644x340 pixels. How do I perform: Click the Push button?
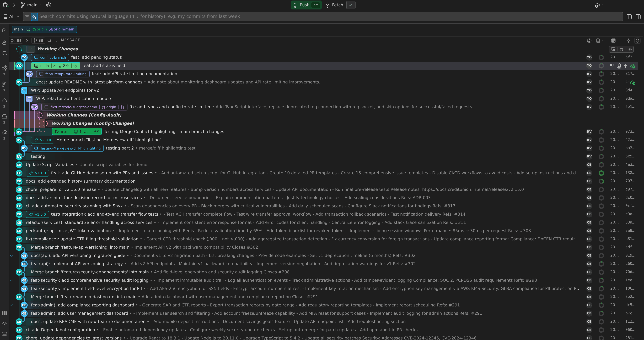[306, 5]
